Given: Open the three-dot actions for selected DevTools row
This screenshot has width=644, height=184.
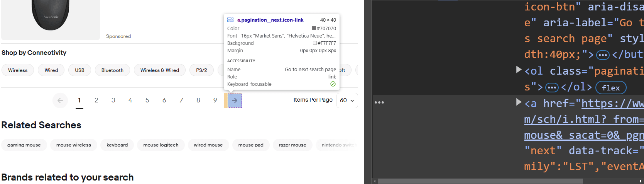Looking at the screenshot, I should tap(379, 102).
